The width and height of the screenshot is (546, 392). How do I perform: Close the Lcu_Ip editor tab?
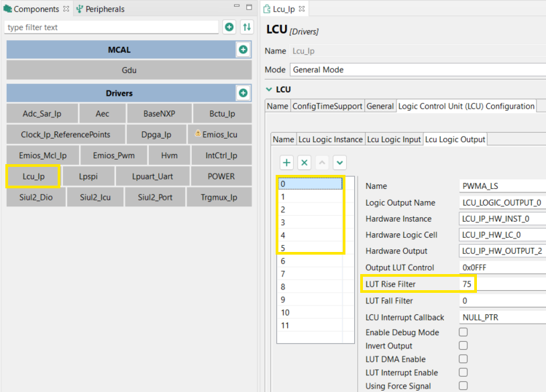(x=302, y=9)
